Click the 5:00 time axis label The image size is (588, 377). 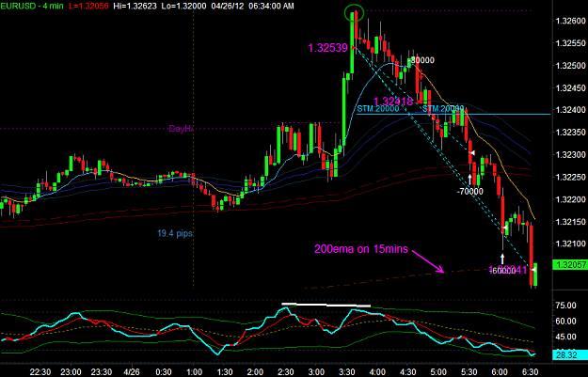click(x=438, y=372)
